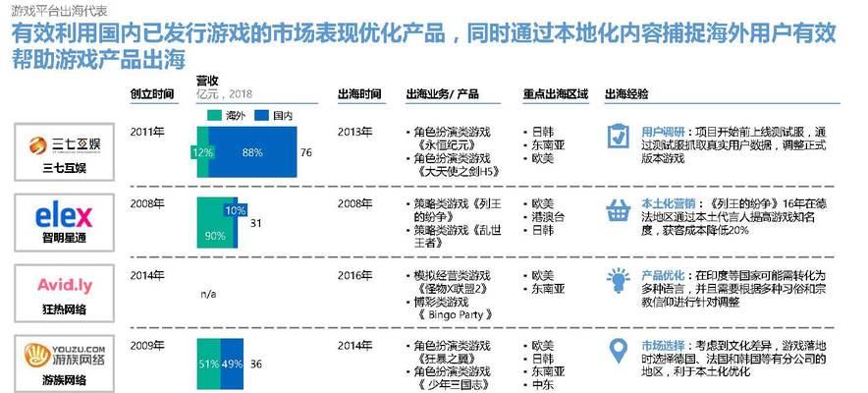
Task: Select the YOUZU.COM 游族网络 logo
Action: coord(64,356)
